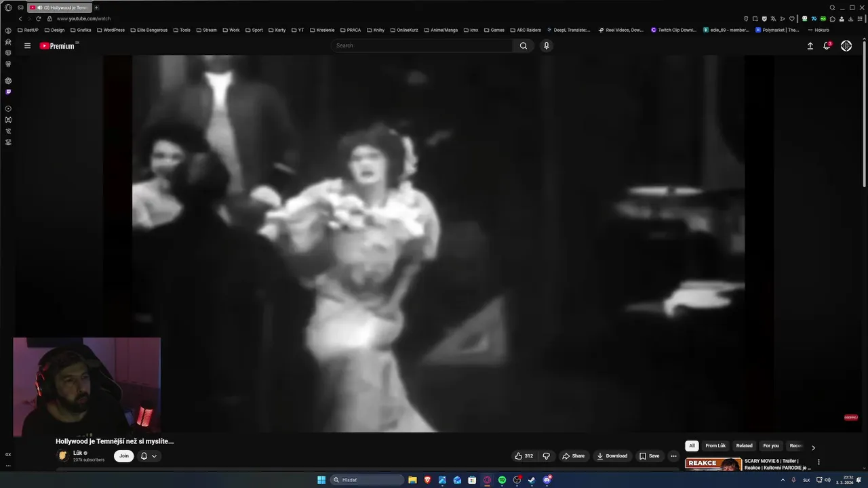This screenshot has height=488, width=868.
Task: Open the YouTube hamburger guide menu
Action: coord(27,46)
